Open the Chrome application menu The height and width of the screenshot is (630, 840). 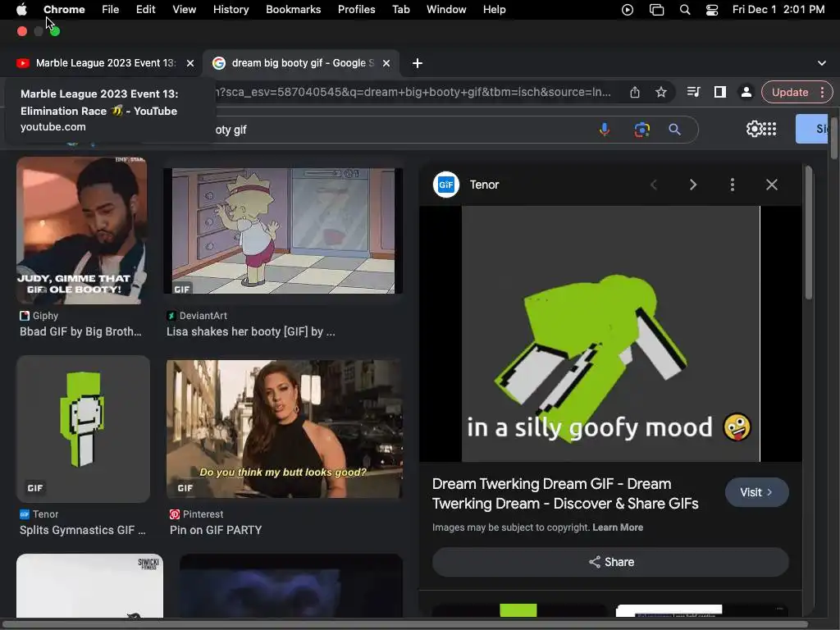(64, 9)
